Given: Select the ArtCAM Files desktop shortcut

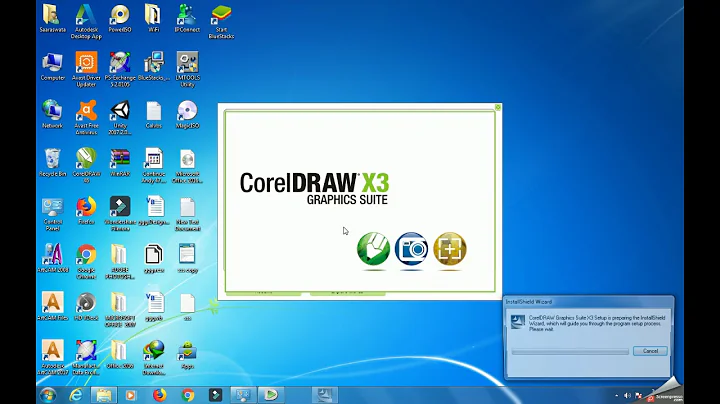Looking at the screenshot, I should [x=52, y=308].
